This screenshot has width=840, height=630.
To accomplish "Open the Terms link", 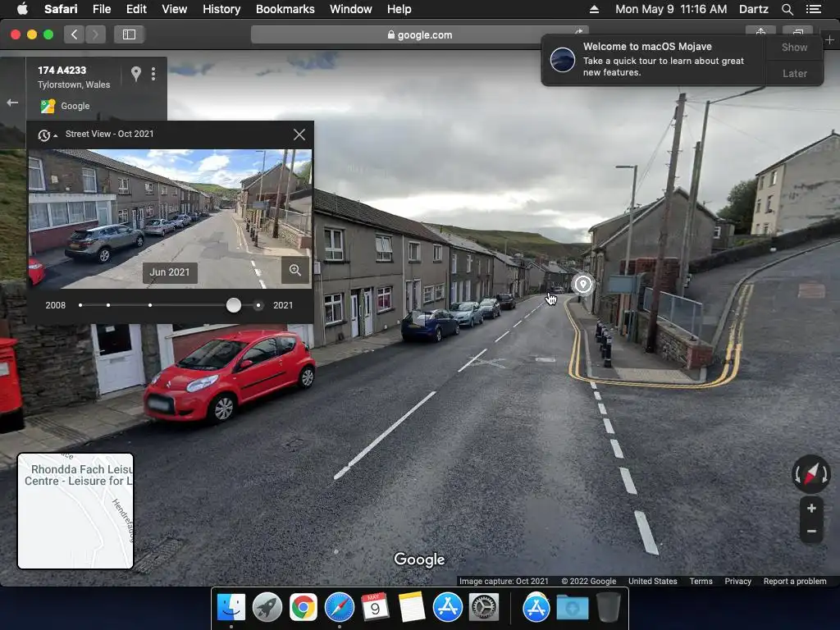I will (701, 582).
